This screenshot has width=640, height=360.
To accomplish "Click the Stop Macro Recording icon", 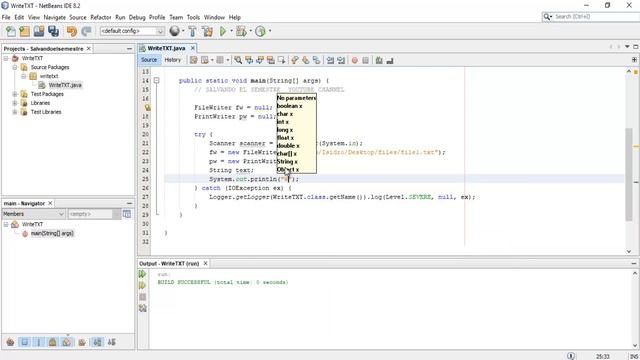I will pyautogui.click(x=366, y=60).
